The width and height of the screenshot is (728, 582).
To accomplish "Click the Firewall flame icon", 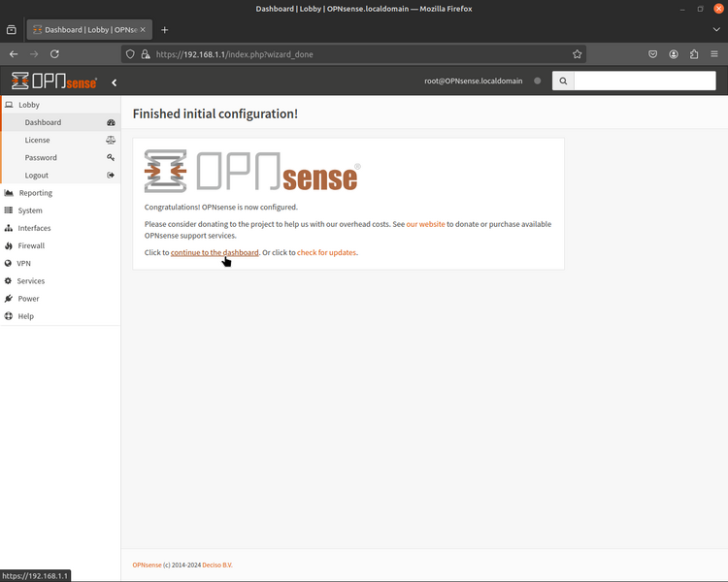I will pyautogui.click(x=9, y=246).
